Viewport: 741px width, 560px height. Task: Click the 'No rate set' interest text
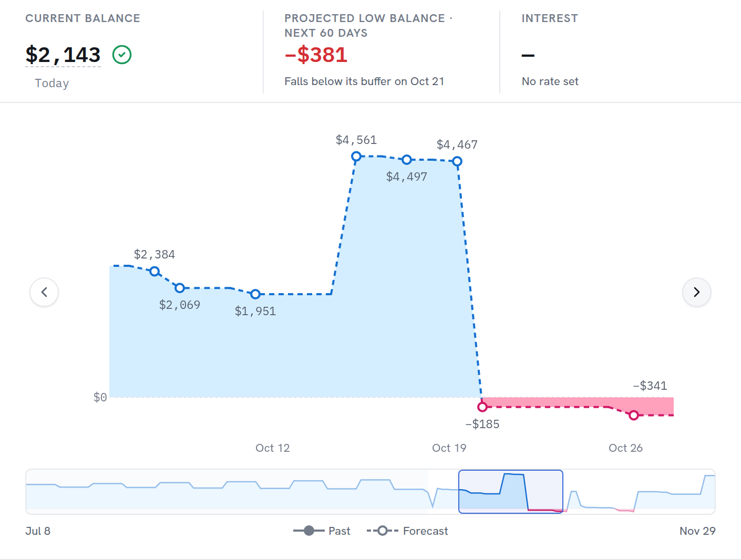pyautogui.click(x=550, y=81)
